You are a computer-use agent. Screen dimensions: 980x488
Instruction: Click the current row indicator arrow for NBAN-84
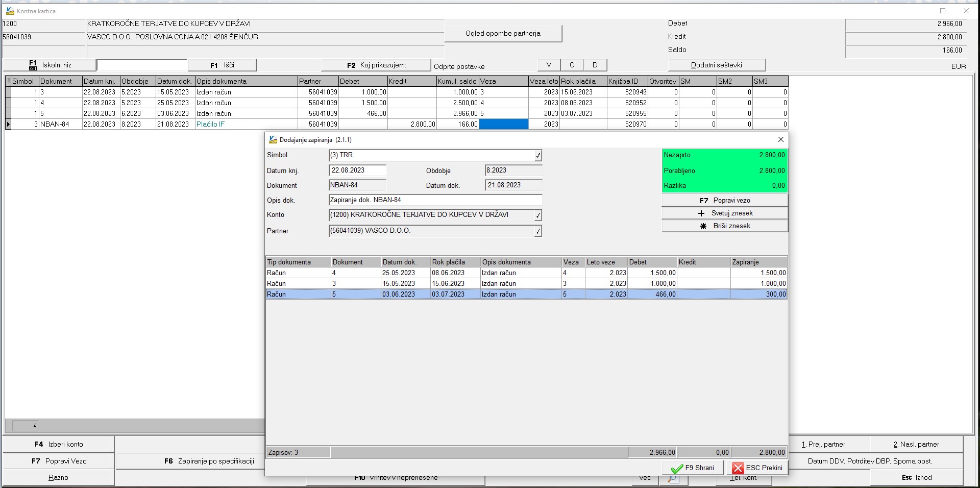(x=8, y=124)
